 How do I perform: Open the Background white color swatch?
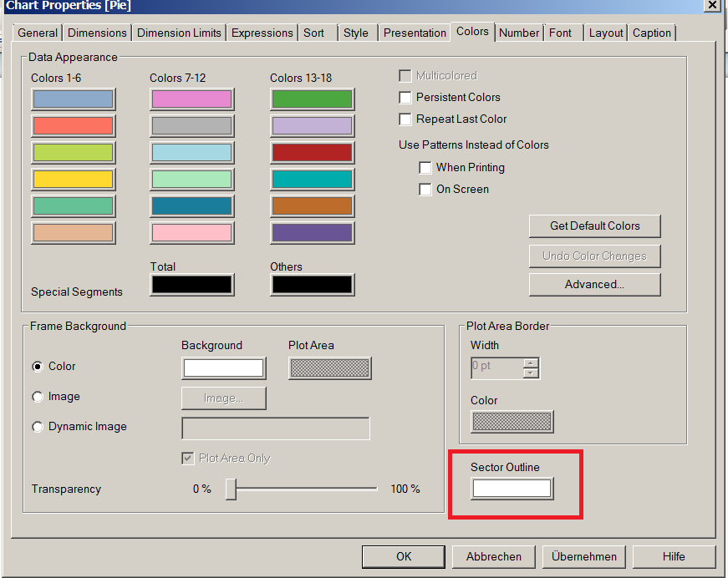click(x=224, y=368)
